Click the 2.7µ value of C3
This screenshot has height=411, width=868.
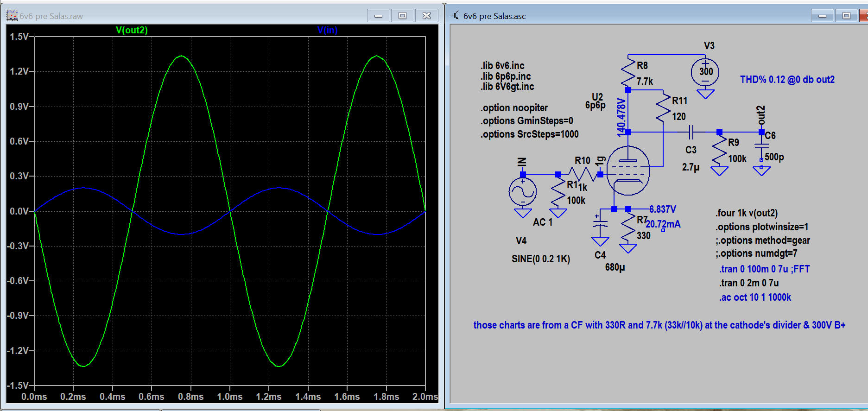tap(691, 167)
